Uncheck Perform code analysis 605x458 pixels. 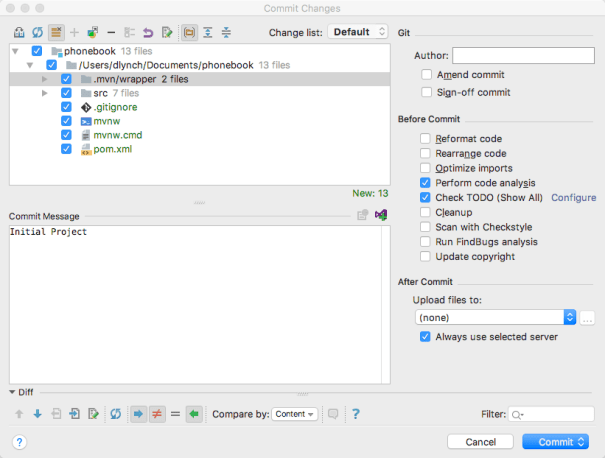point(427,183)
